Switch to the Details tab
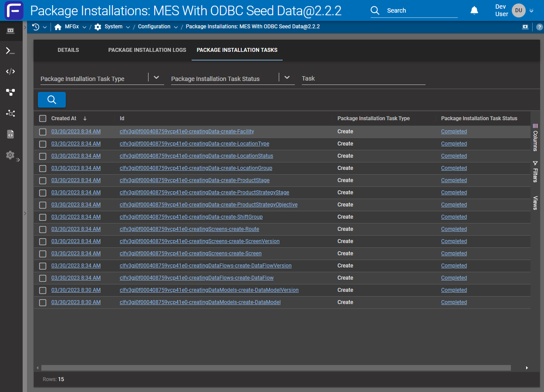The image size is (544, 392). (68, 50)
